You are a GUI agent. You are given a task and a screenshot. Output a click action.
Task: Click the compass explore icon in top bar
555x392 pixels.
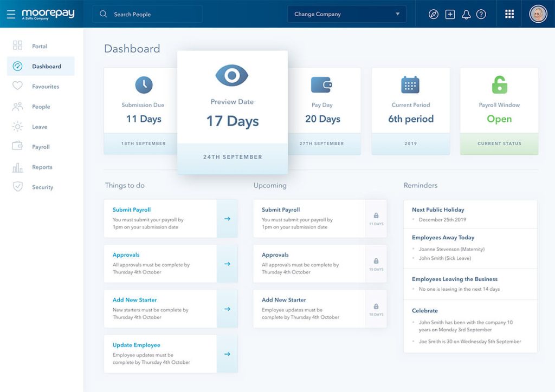(434, 14)
